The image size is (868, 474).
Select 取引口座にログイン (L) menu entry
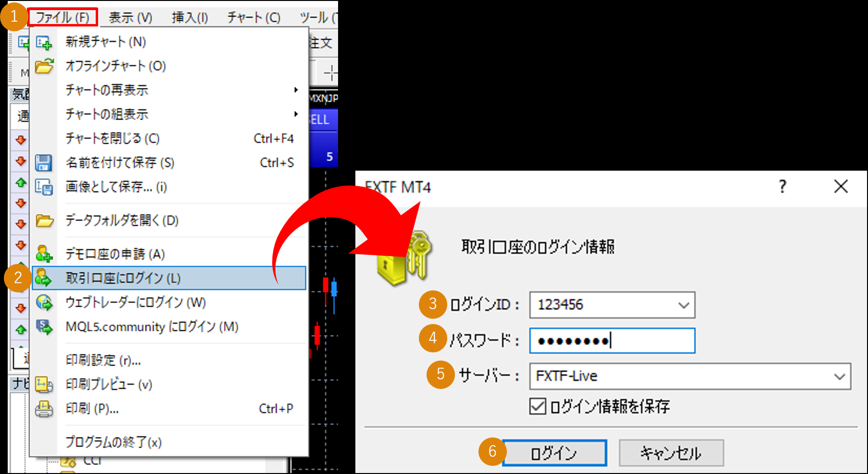[169, 278]
